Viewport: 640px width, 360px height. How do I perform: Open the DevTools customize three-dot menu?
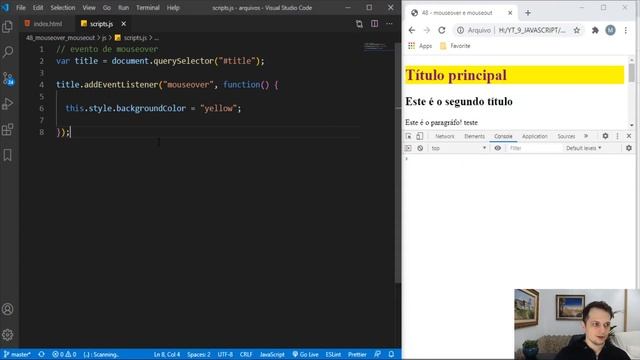pyautogui.click(x=617, y=136)
